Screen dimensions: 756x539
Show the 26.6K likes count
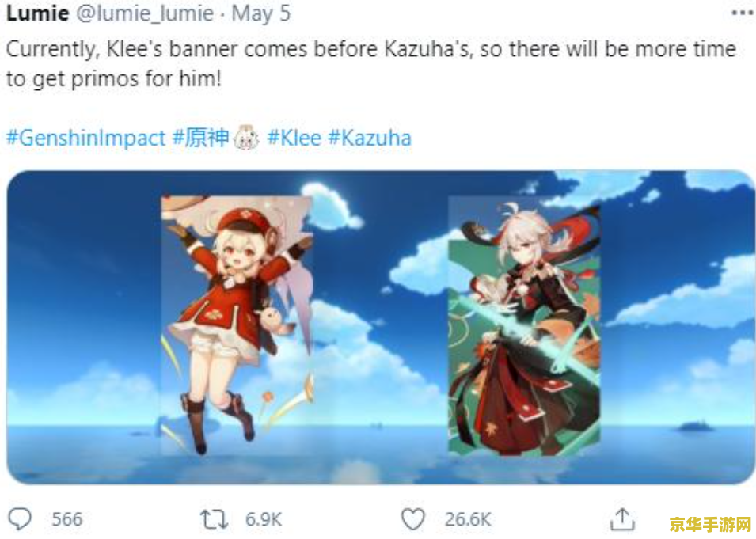468,520
